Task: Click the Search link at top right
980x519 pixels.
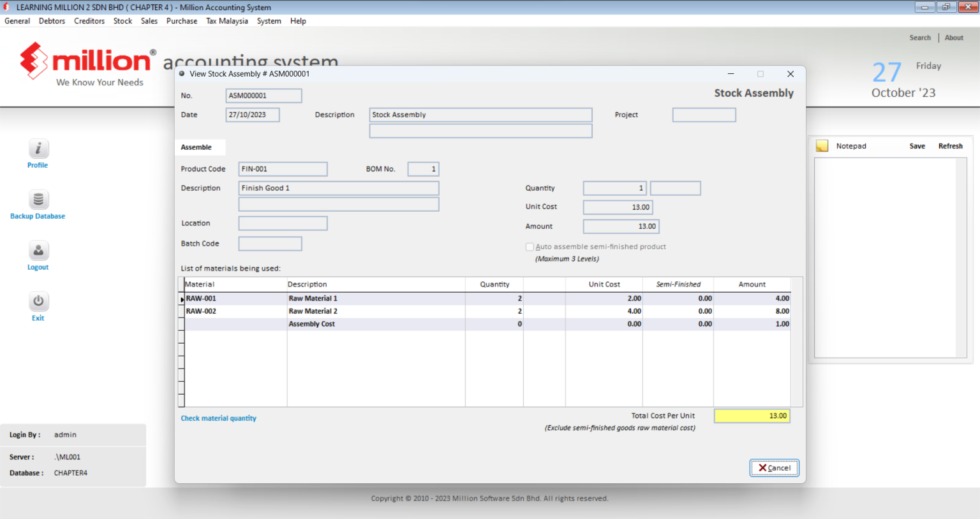Action: point(920,38)
